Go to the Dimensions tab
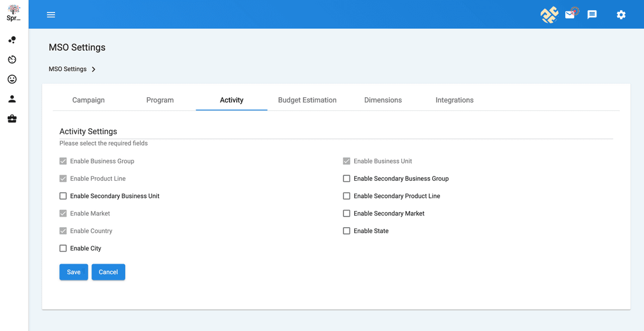The width and height of the screenshot is (644, 331). pos(383,100)
